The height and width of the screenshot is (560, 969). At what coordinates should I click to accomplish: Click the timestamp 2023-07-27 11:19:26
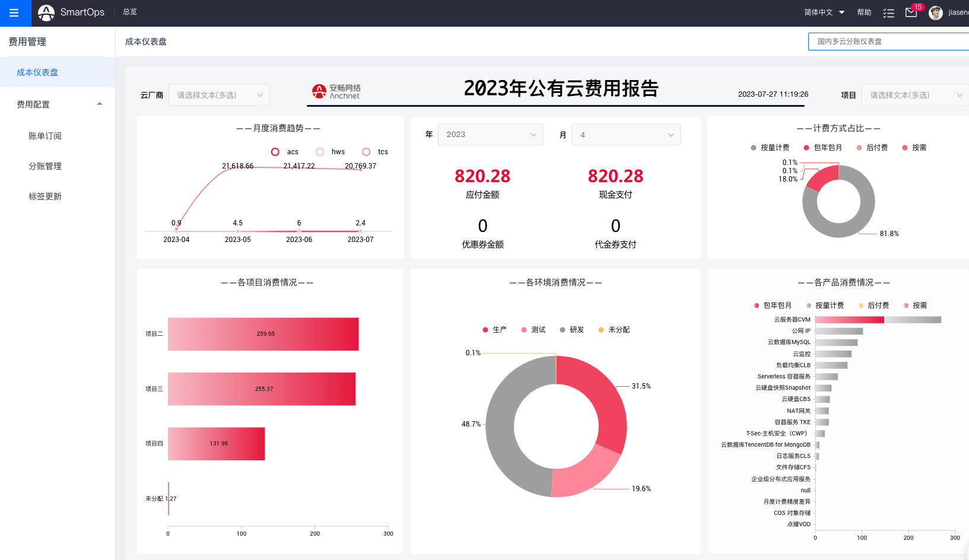coord(773,94)
